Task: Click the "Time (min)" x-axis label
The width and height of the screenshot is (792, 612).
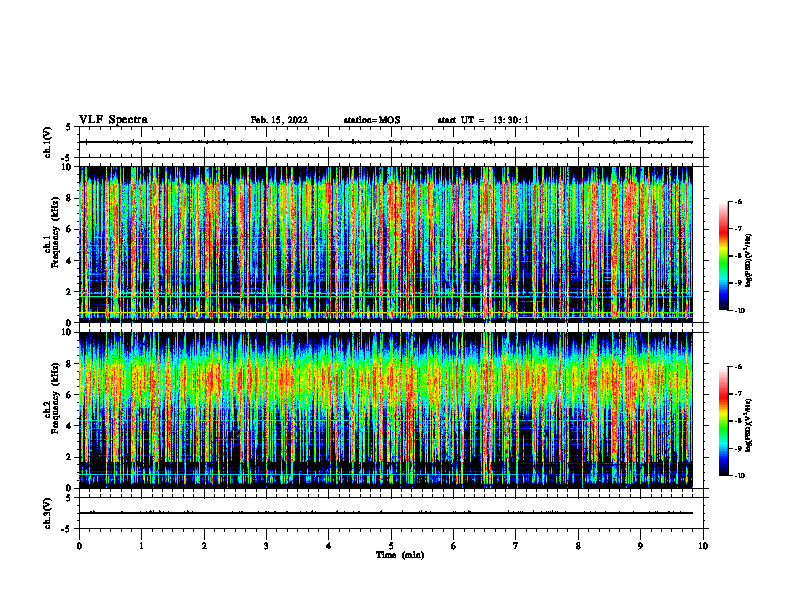Action: (x=400, y=555)
